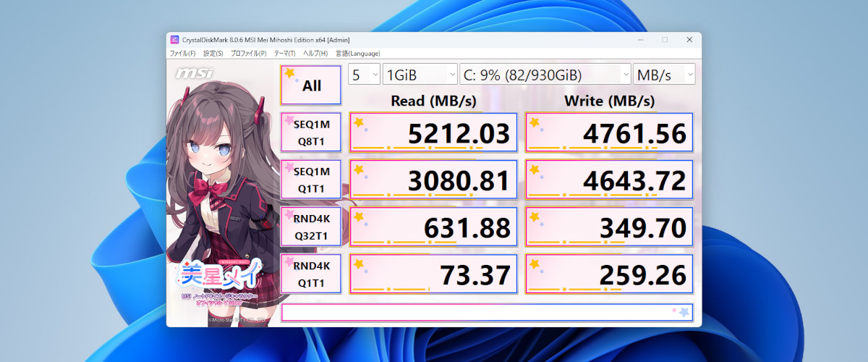Screen dimensions: 868x362
Task: Close the CrystalDiskMark window
Action: pyautogui.click(x=689, y=39)
